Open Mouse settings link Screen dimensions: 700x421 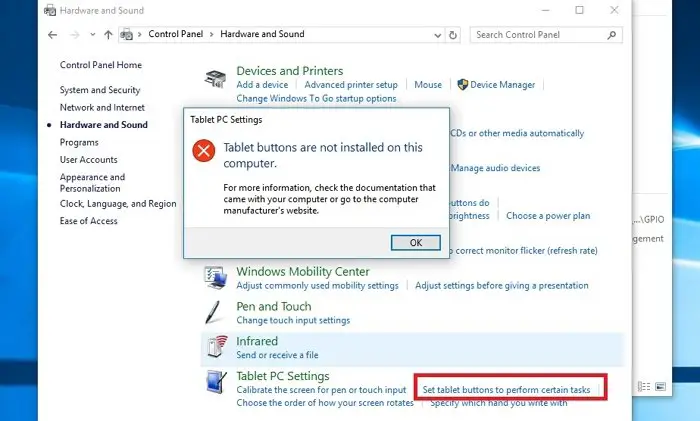coord(428,84)
